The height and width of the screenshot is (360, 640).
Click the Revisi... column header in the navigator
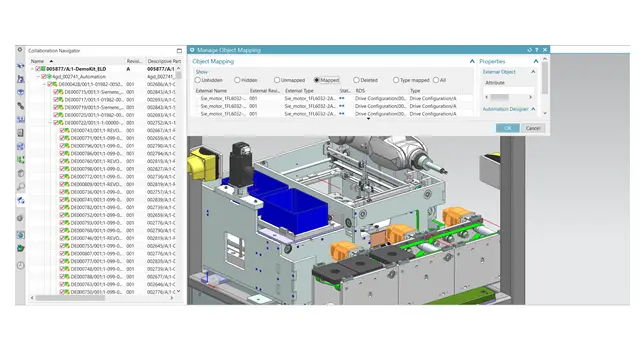point(134,61)
